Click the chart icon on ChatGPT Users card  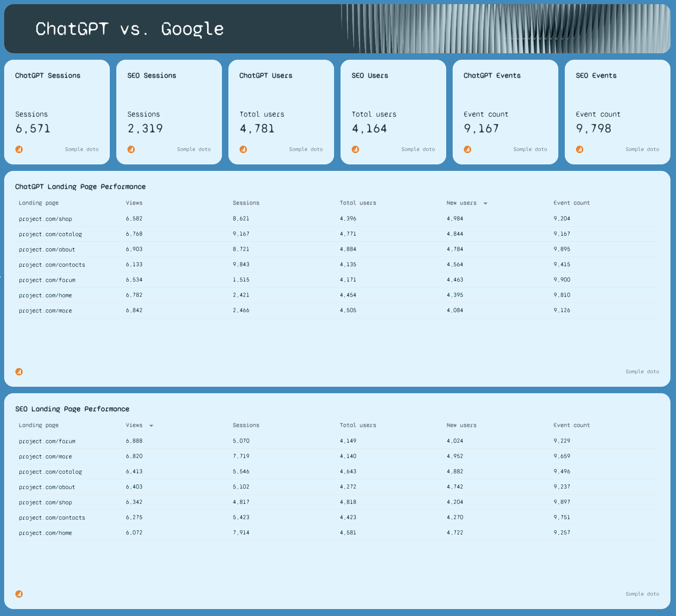click(243, 149)
